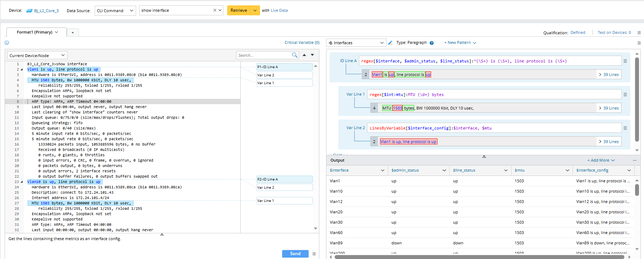Open the menu icon beside Send button
This screenshot has height=259, width=644.
(314, 254)
